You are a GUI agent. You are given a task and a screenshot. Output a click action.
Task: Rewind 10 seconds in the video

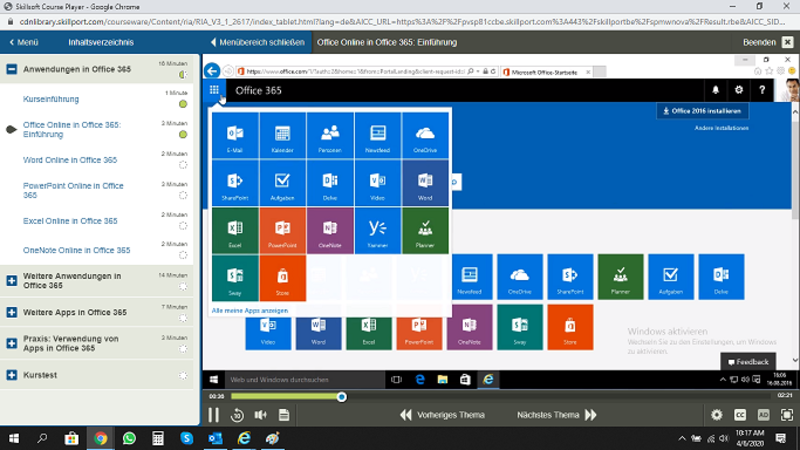pos(237,415)
